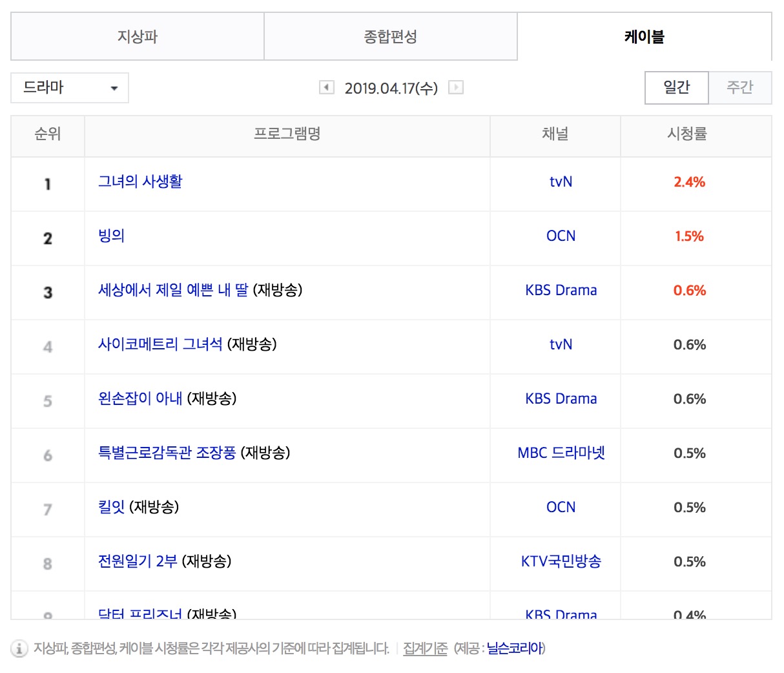This screenshot has height=673, width=784.
Task: Go to previous date arrow
Action: (327, 87)
